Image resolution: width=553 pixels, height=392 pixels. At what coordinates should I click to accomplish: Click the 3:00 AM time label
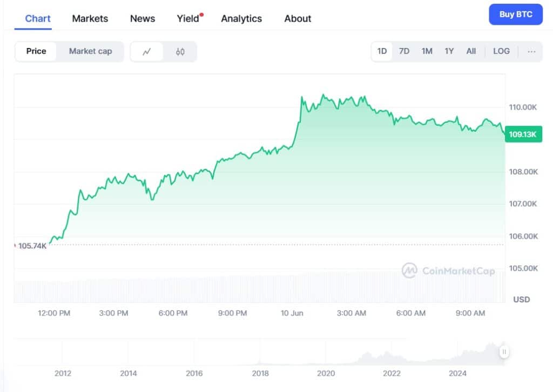tap(351, 313)
